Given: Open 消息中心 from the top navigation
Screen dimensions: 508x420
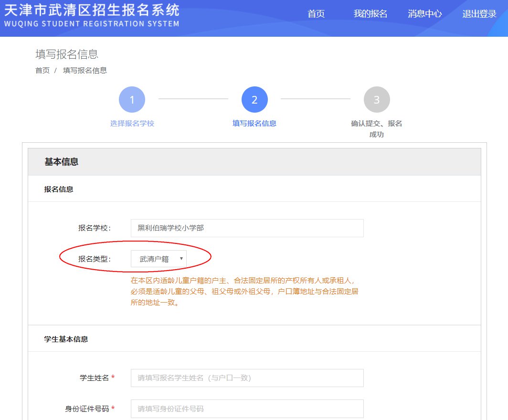Looking at the screenshot, I should 425,14.
